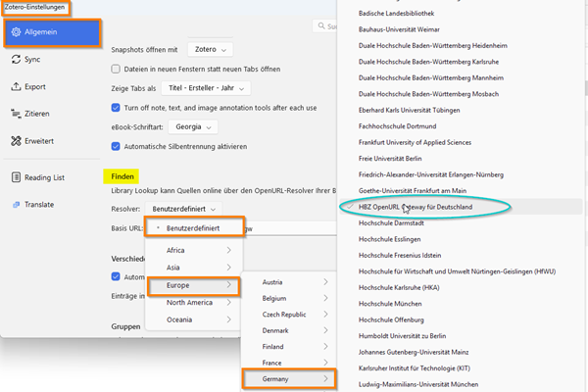
Task: Select Fachhochschule Dortmund resolver
Action: [397, 126]
